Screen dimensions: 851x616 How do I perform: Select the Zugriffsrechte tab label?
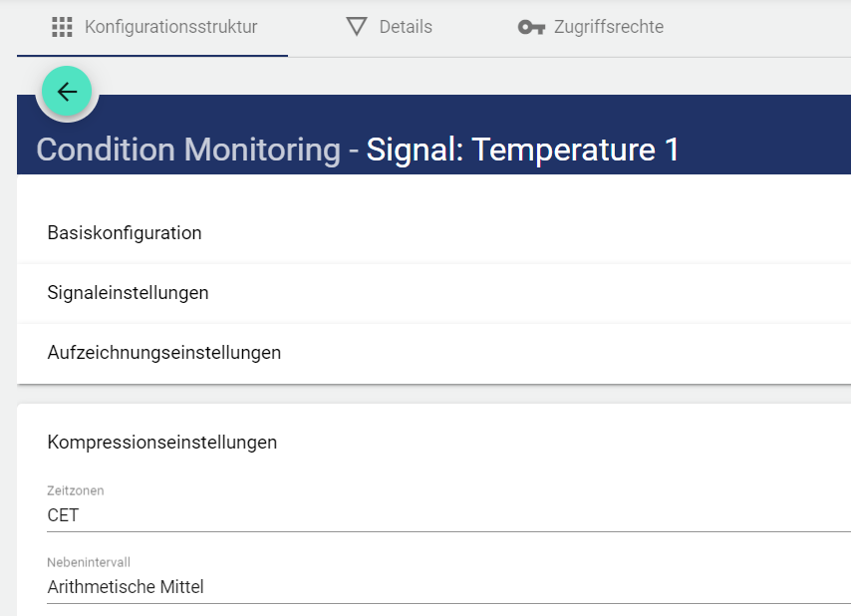(609, 27)
